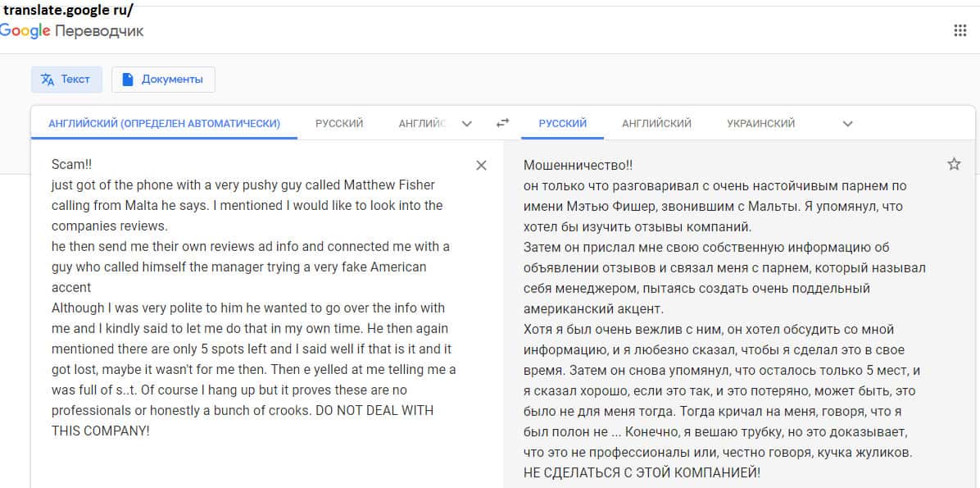
Task: Select Английский as the target language
Action: click(656, 123)
